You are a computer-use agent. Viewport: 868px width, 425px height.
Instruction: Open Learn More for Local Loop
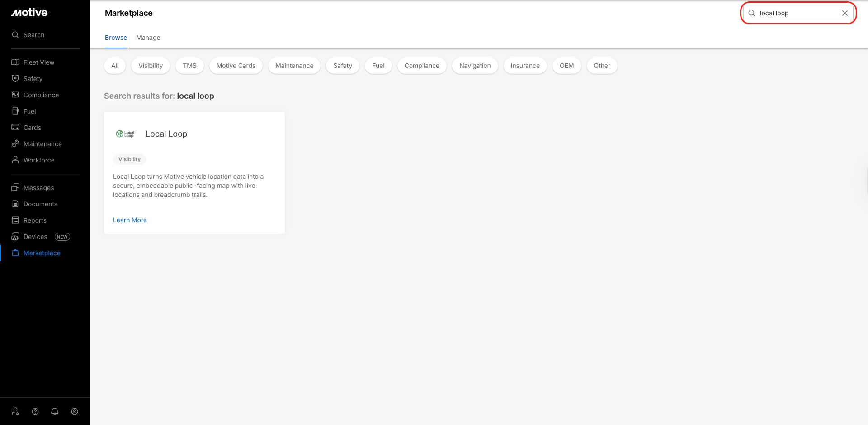point(130,220)
